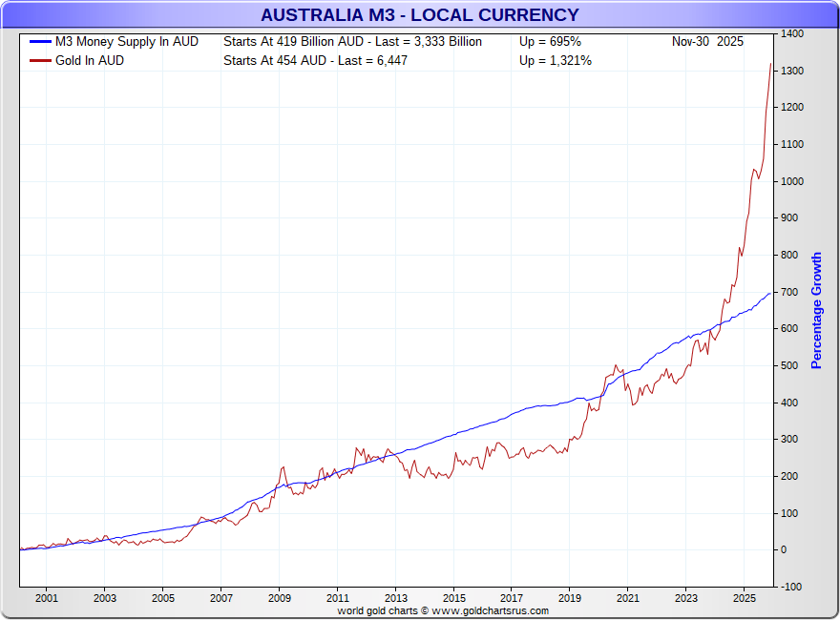
Task: Click the chart title "AUSTRALIA M3 - LOCAL CURRENCY"
Action: tap(420, 14)
